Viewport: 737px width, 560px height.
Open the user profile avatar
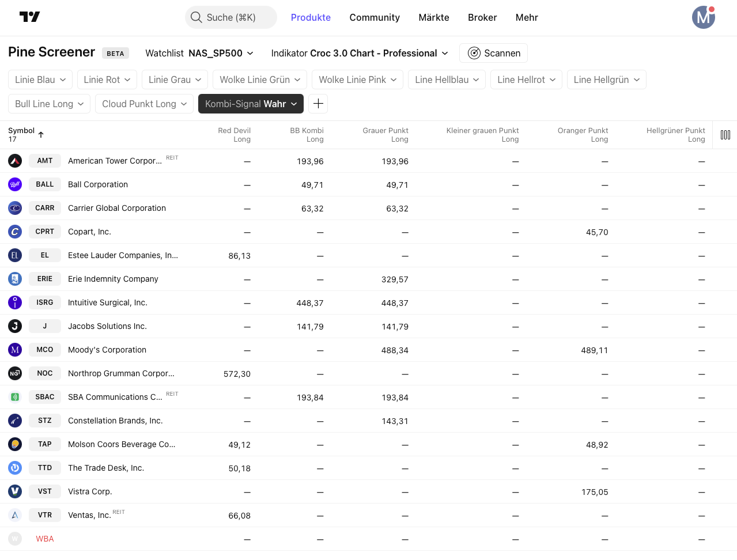point(703,17)
